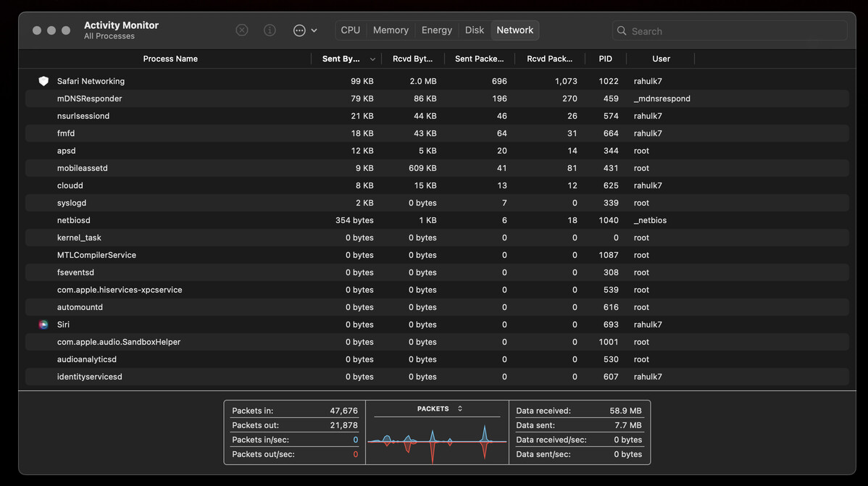Click the Safari Networking shield icon
This screenshot has width=868, height=486.
[x=43, y=81]
